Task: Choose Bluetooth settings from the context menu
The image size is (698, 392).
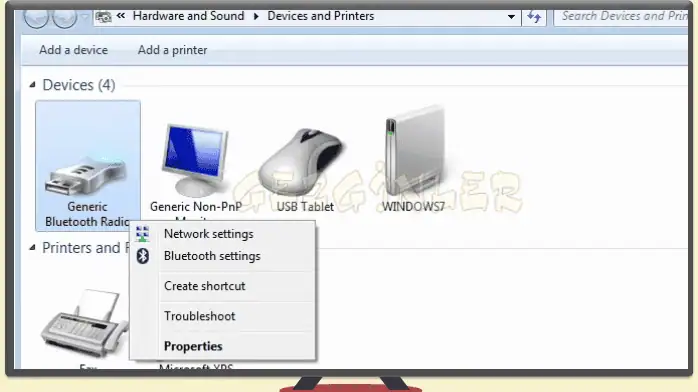Action: pos(223,256)
